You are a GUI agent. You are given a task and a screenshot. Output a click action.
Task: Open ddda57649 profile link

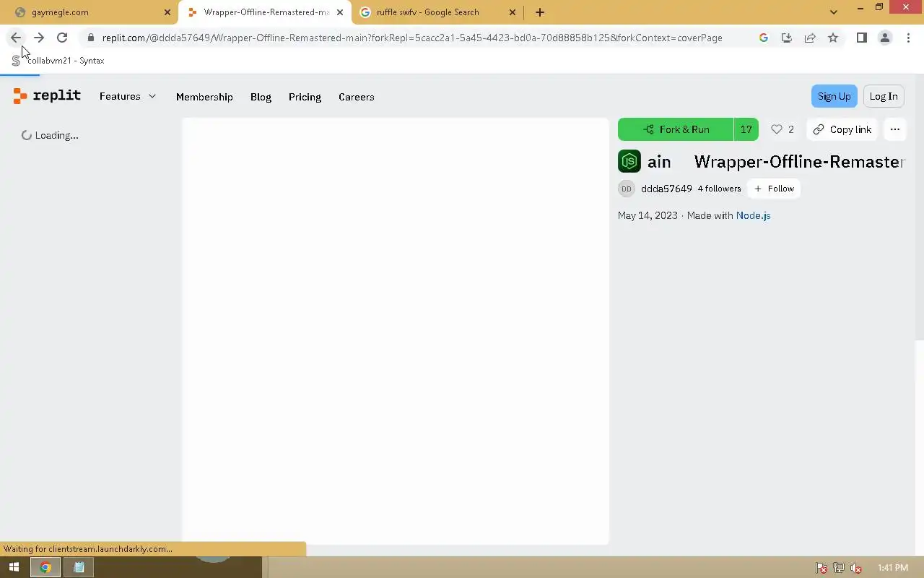(666, 189)
